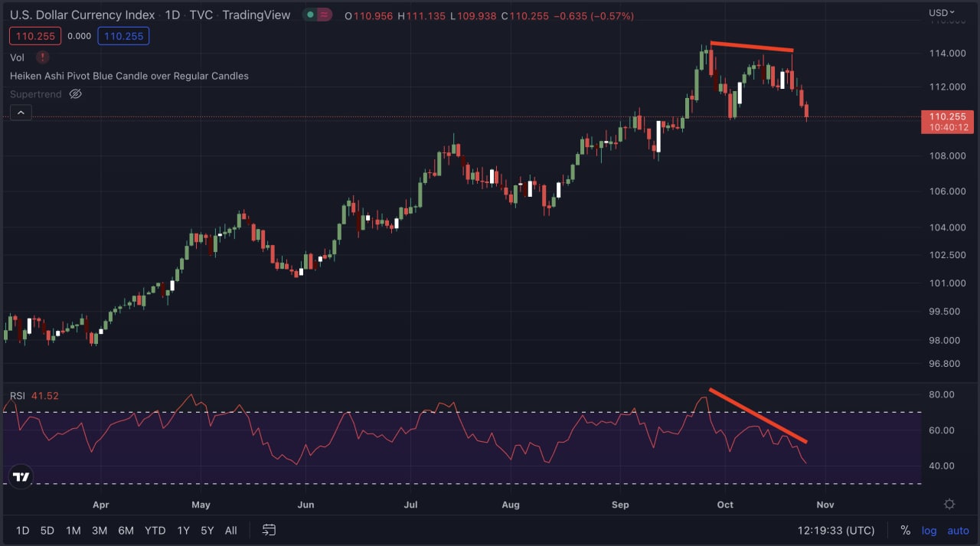Select the RSI indicator label
The width and height of the screenshot is (980, 546).
point(17,396)
